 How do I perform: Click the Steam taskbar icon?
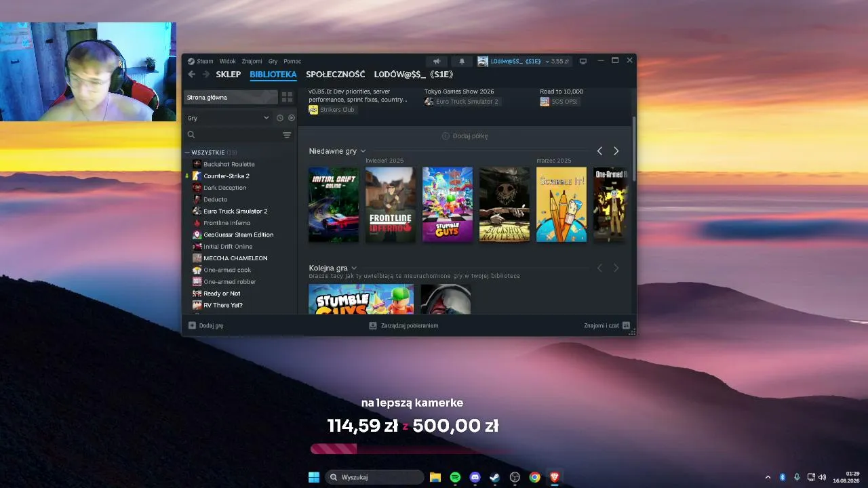click(x=495, y=477)
